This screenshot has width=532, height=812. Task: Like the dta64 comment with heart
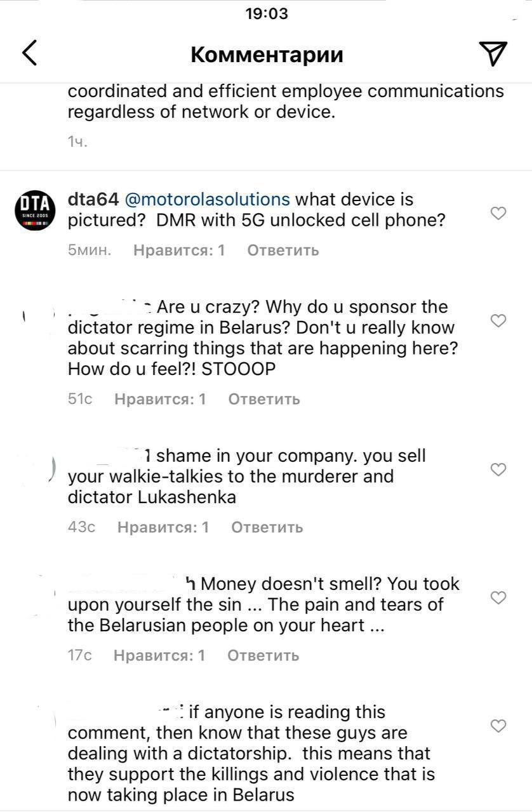click(x=499, y=213)
